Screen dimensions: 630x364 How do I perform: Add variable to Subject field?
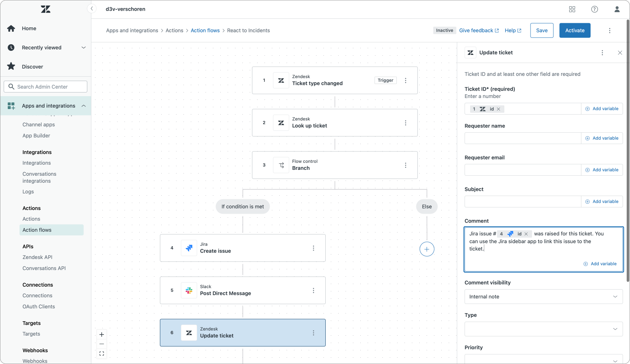coord(602,202)
